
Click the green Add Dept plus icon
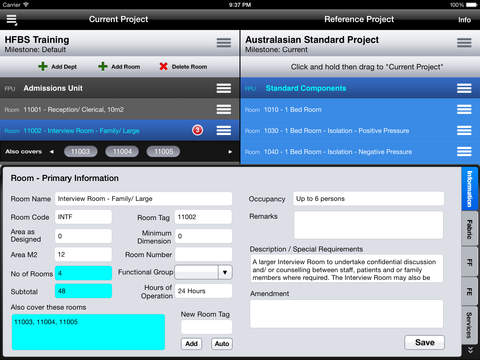(43, 66)
